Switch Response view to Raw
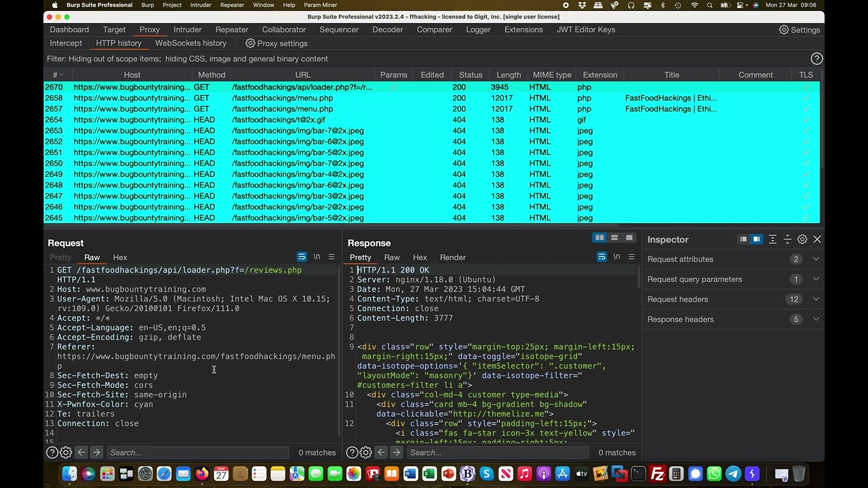Screen dimensions: 868x488 pyautogui.click(x=392, y=258)
